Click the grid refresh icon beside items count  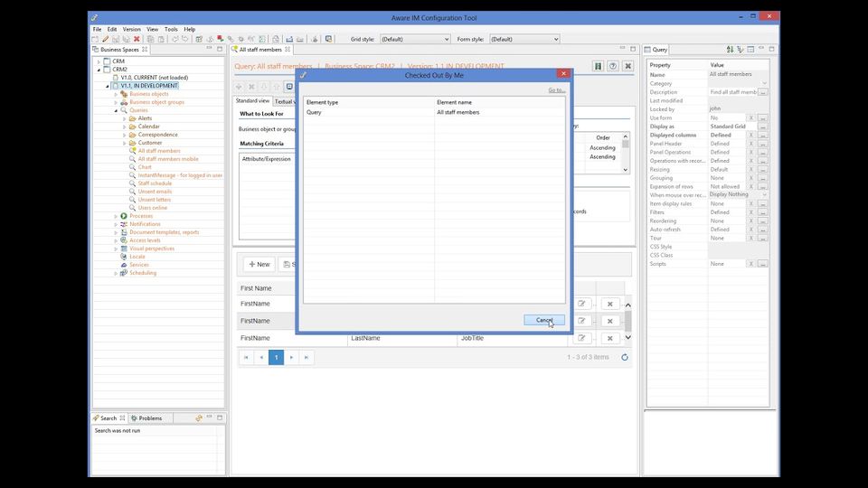[625, 358]
